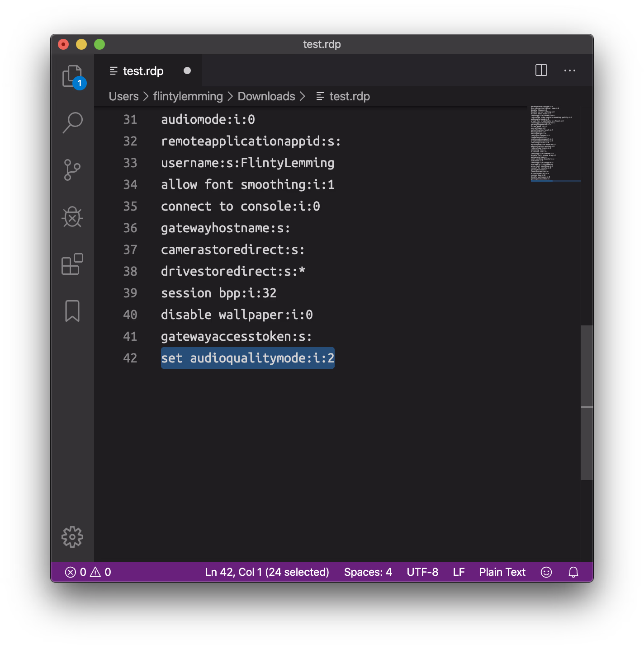Open the Manage gear settings menu
Screen dimensions: 644x649
(x=72, y=537)
